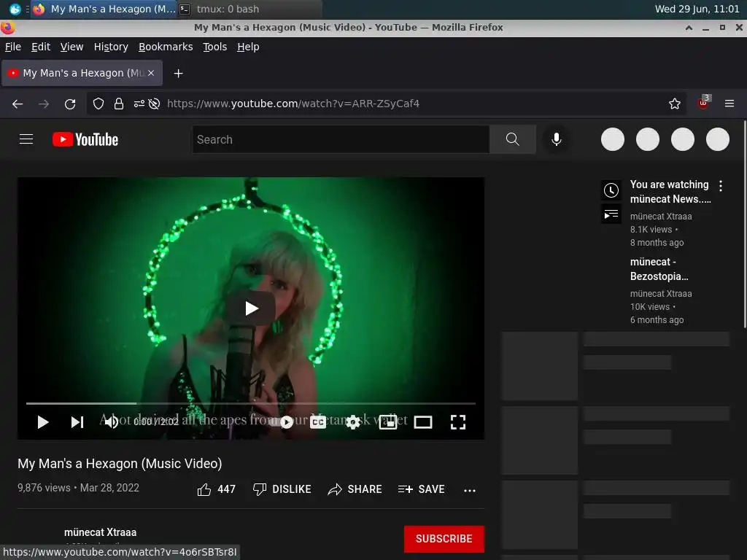Select the Firefox taskbar entry
The height and width of the screenshot is (560, 747).
click(x=104, y=9)
